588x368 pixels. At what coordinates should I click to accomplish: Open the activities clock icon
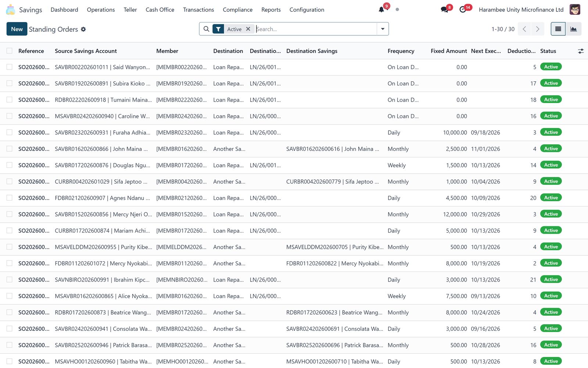[463, 10]
